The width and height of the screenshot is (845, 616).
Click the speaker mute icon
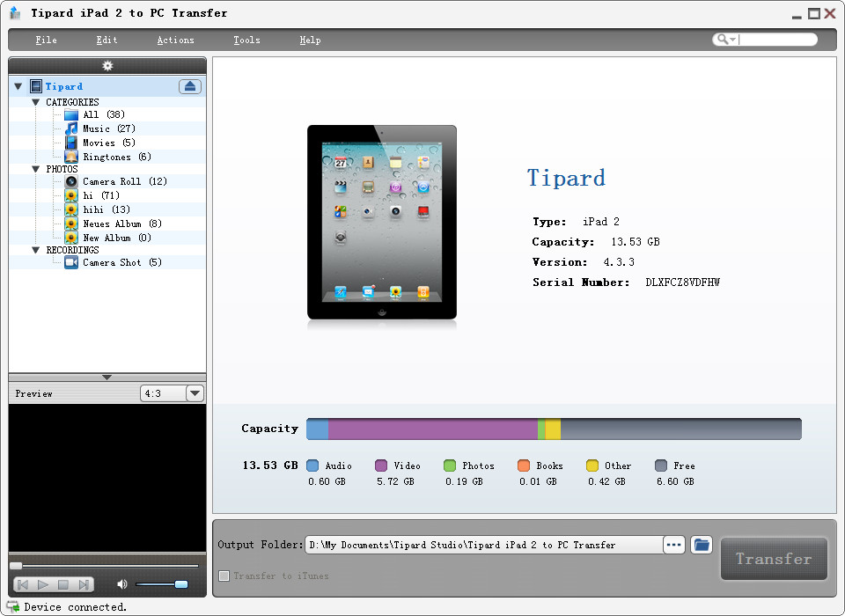coord(122,584)
